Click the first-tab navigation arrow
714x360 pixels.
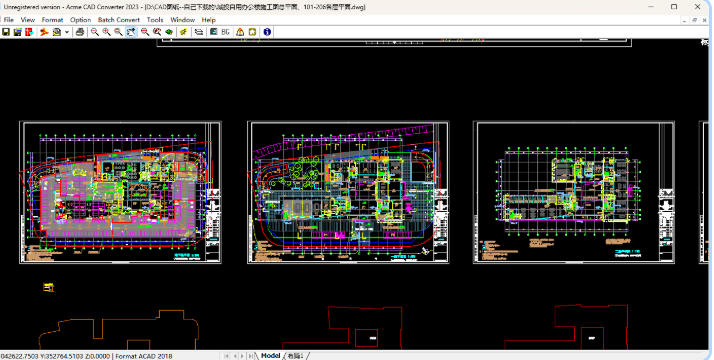227,356
